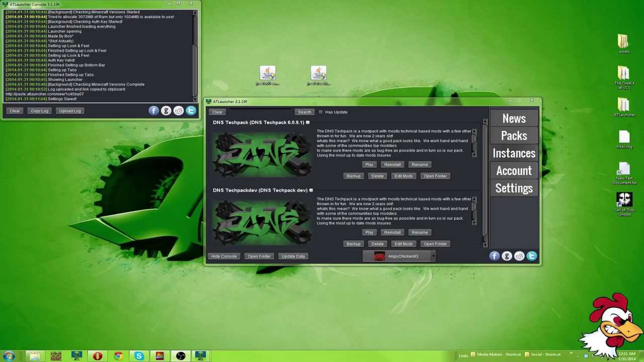Image resolution: width=644 pixels, height=362 pixels.
Task: Play DNS Techpack 6.0.9.1 instance
Action: 369,164
